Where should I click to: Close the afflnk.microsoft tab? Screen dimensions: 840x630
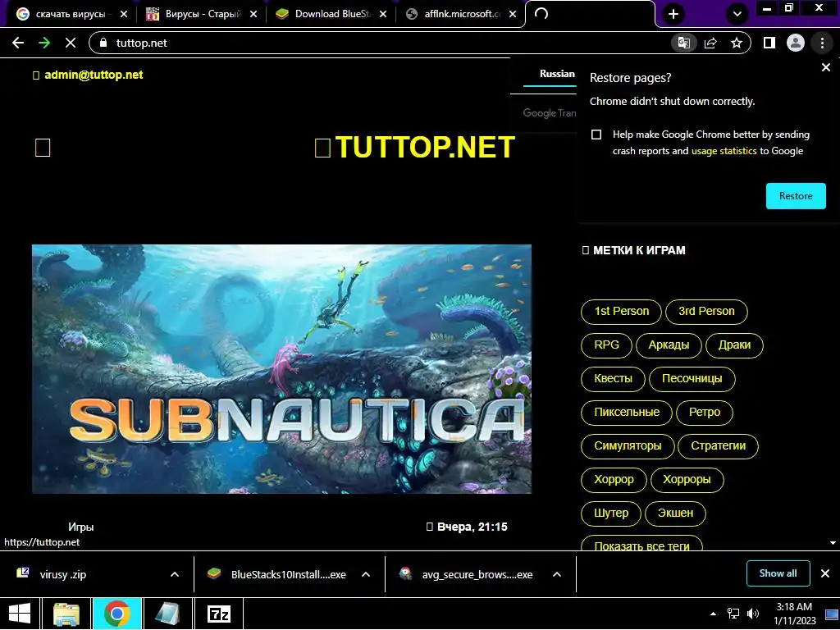(x=513, y=14)
